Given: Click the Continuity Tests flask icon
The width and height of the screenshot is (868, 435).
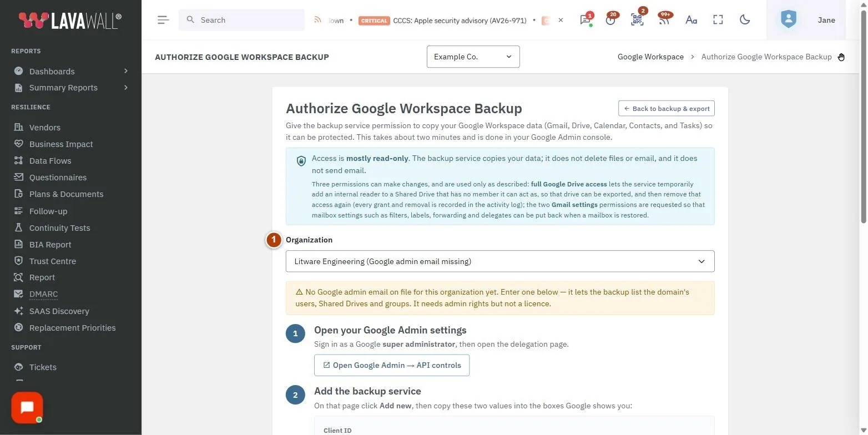Looking at the screenshot, I should (x=19, y=227).
